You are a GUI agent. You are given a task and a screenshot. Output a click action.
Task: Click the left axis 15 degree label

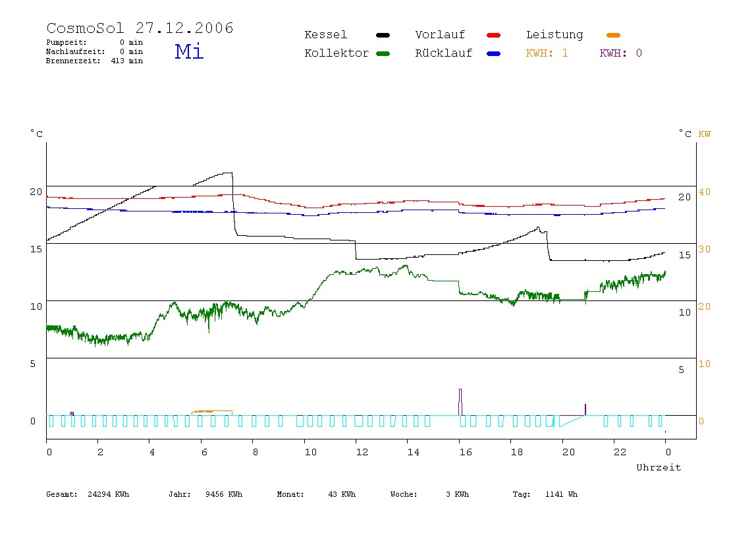36,250
